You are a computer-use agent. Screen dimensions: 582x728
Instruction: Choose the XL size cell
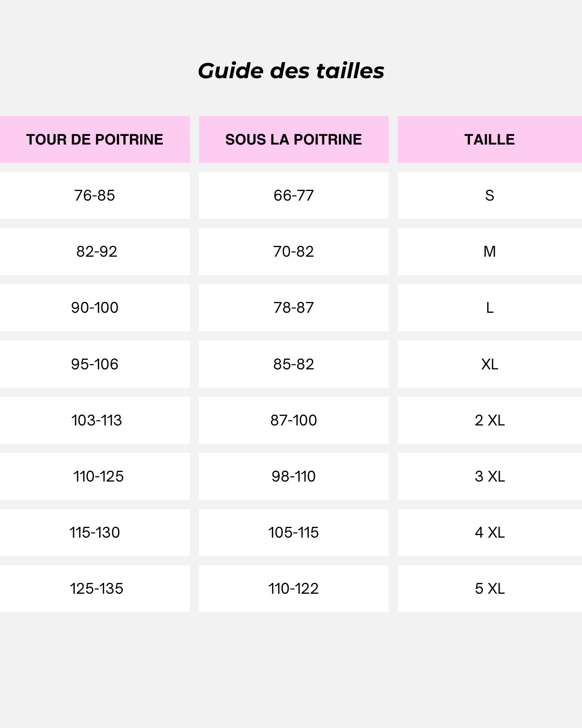[490, 364]
